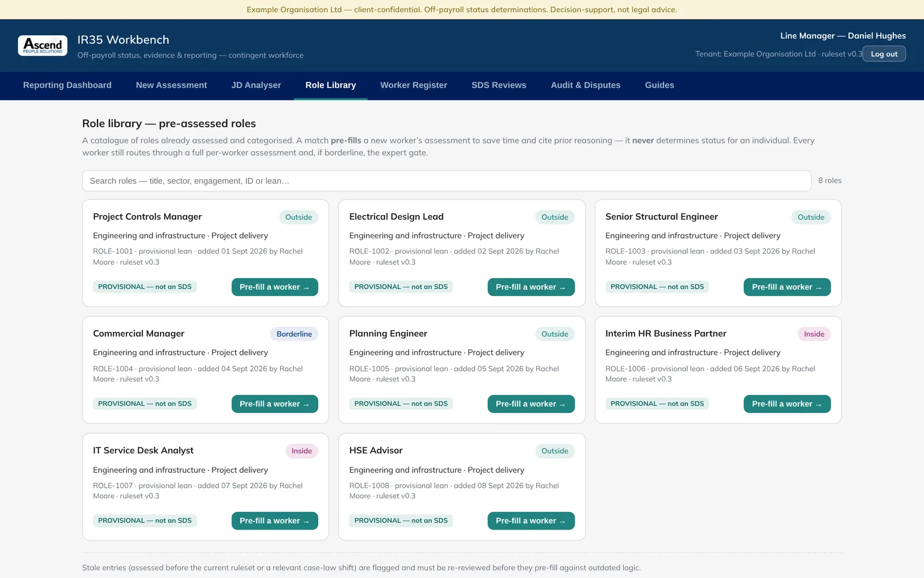924x578 pixels.
Task: Pre-fill a worker for Planning Engineer
Action: coord(531,404)
